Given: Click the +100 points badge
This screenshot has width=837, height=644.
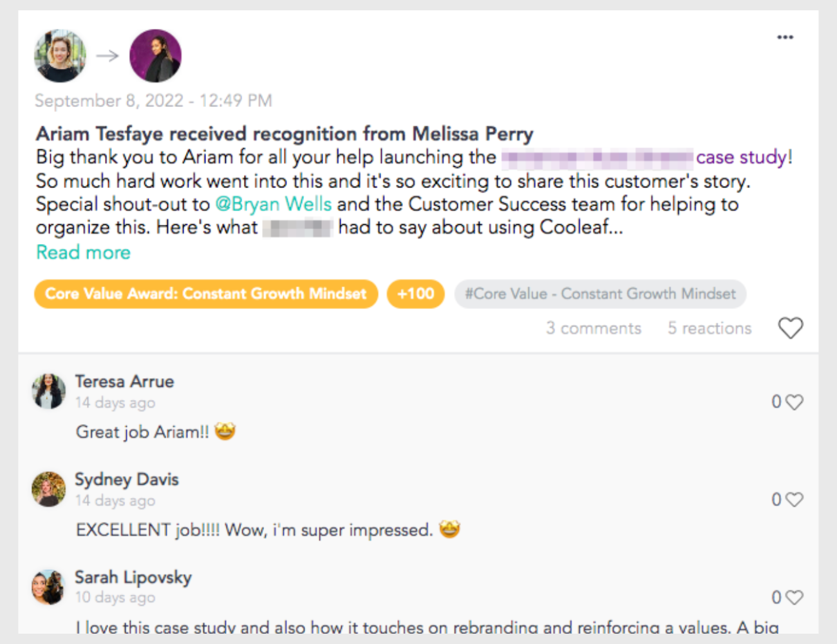Looking at the screenshot, I should click(416, 294).
